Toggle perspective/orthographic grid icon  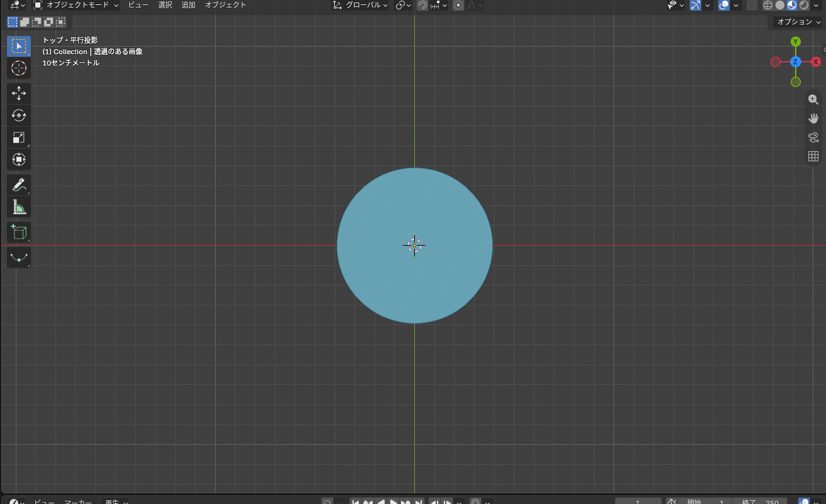pyautogui.click(x=813, y=156)
